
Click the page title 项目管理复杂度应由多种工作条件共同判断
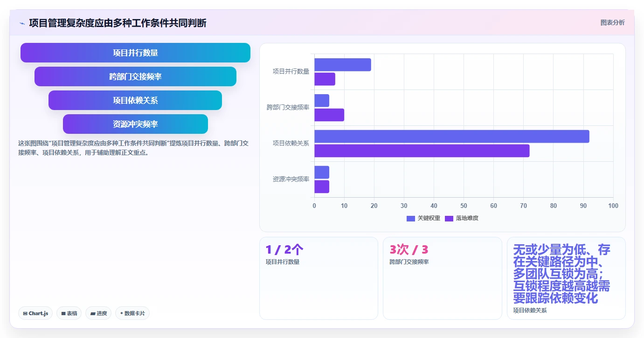click(x=118, y=23)
